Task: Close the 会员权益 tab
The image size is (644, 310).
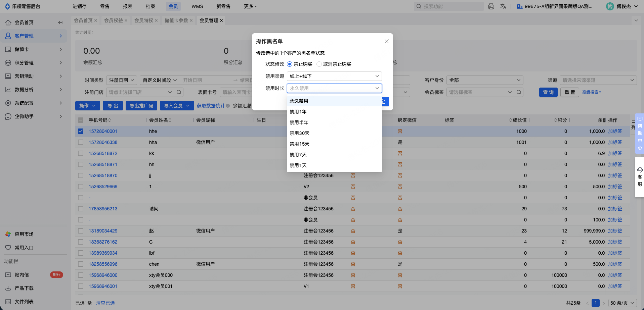Action: [126, 20]
